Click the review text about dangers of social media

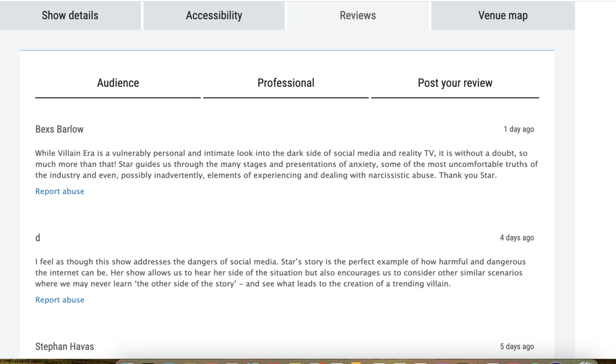(280, 273)
